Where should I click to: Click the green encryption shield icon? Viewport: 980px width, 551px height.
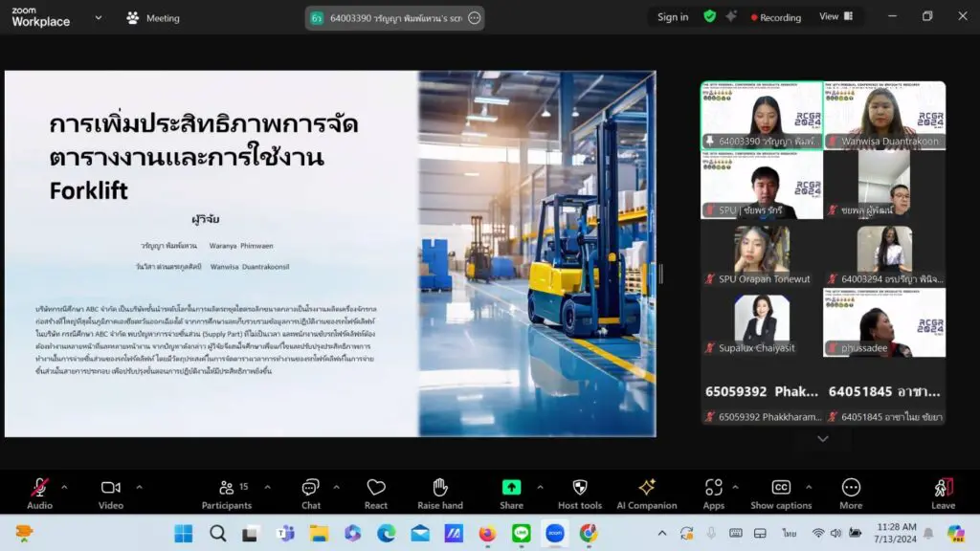(x=709, y=17)
